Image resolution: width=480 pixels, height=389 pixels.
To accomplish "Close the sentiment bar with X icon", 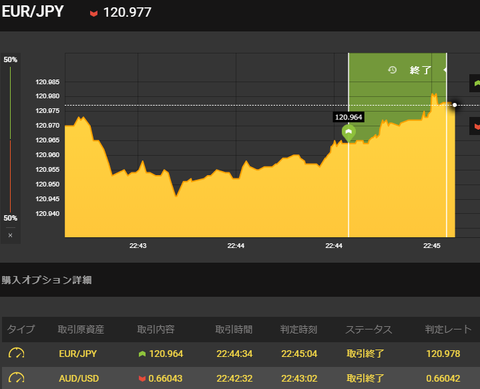I will click(10, 235).
